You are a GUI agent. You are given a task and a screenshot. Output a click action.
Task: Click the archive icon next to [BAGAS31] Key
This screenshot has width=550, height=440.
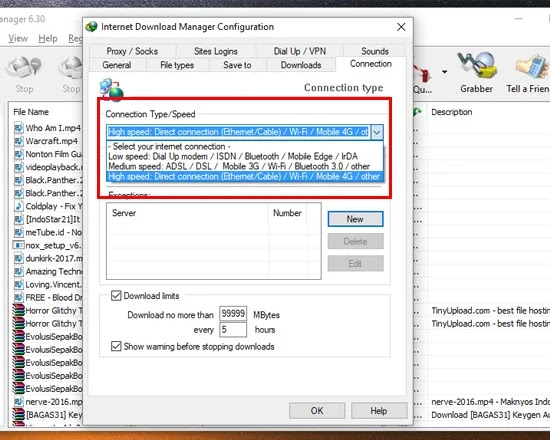(19, 415)
